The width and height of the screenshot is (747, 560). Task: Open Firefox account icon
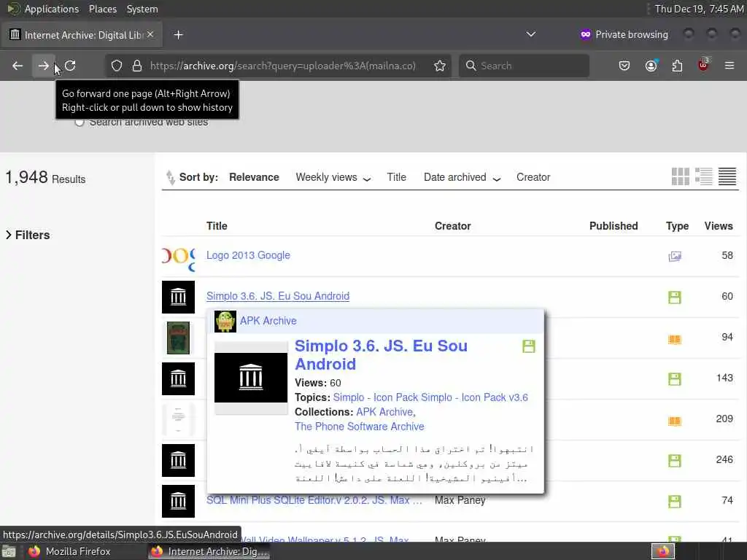pos(651,66)
